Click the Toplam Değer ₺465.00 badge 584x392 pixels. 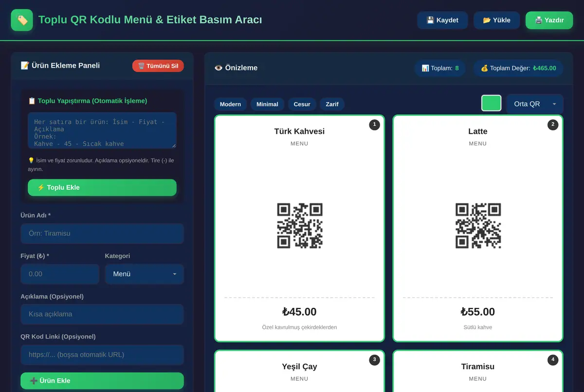(x=518, y=68)
